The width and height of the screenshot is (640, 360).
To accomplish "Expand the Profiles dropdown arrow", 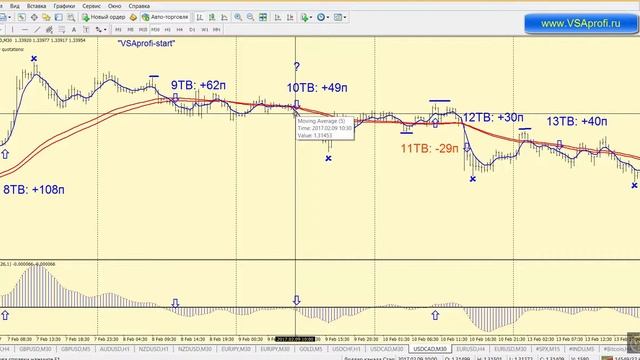I will point(9,18).
